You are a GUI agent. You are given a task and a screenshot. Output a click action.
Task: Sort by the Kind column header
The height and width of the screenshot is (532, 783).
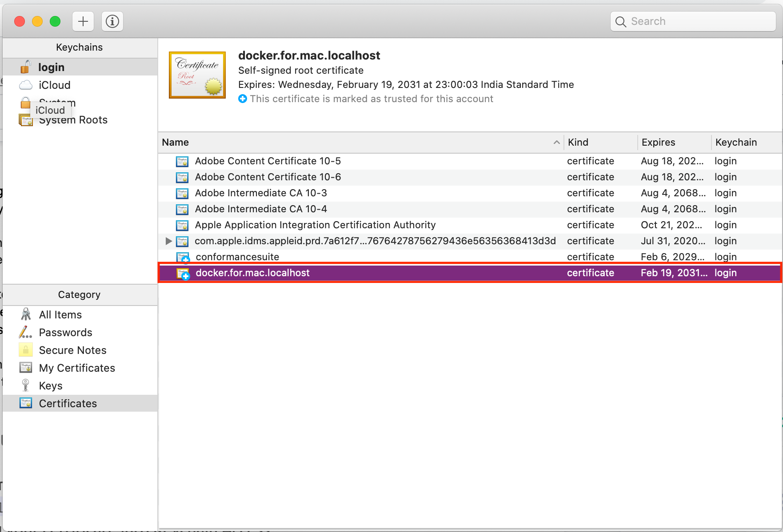pyautogui.click(x=601, y=142)
